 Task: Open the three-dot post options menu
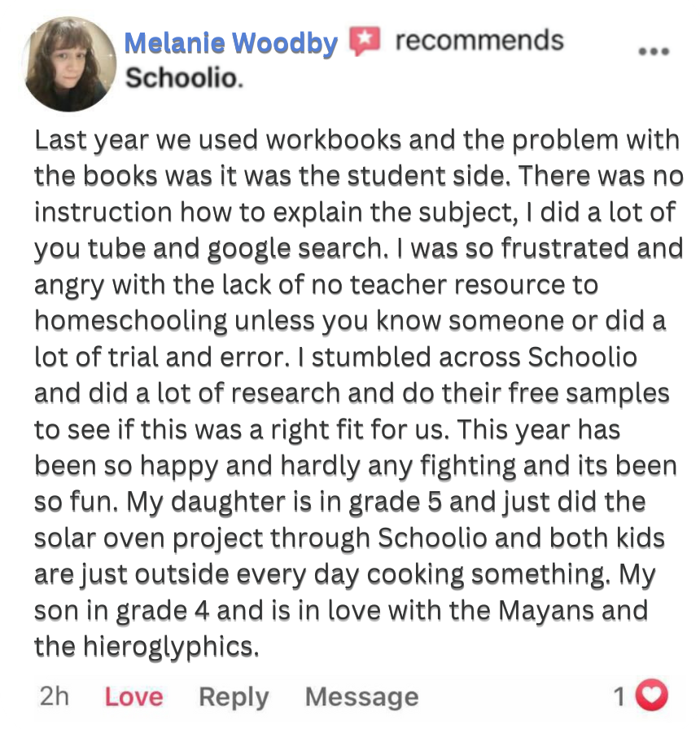click(653, 51)
